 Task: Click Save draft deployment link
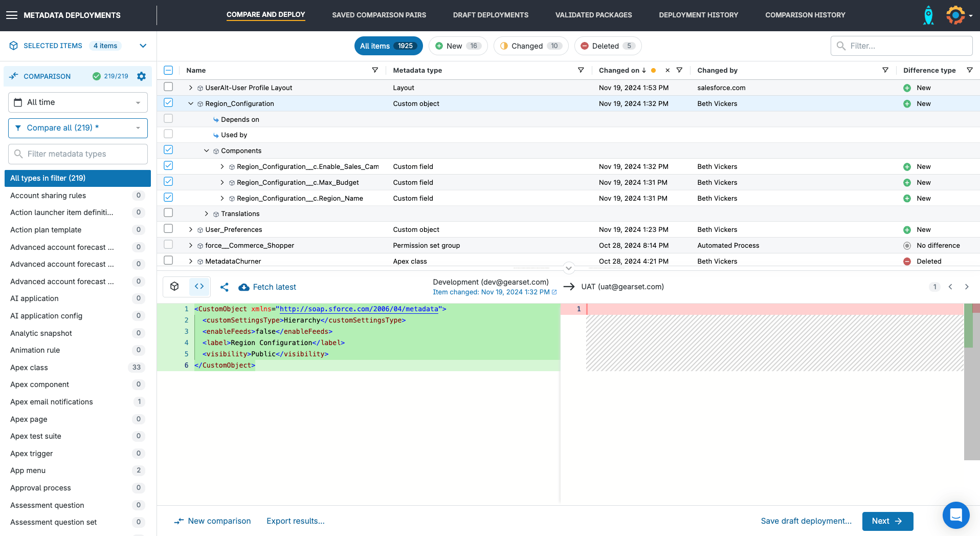tap(806, 521)
